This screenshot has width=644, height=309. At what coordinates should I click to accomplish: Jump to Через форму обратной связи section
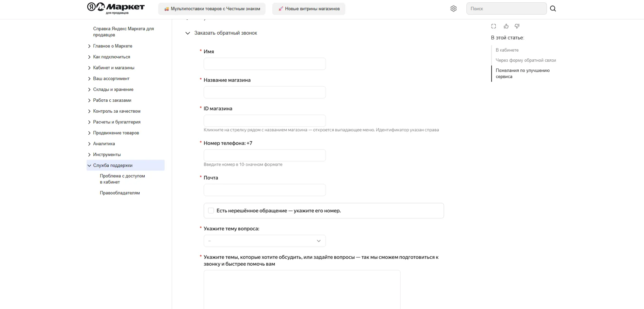(526, 60)
